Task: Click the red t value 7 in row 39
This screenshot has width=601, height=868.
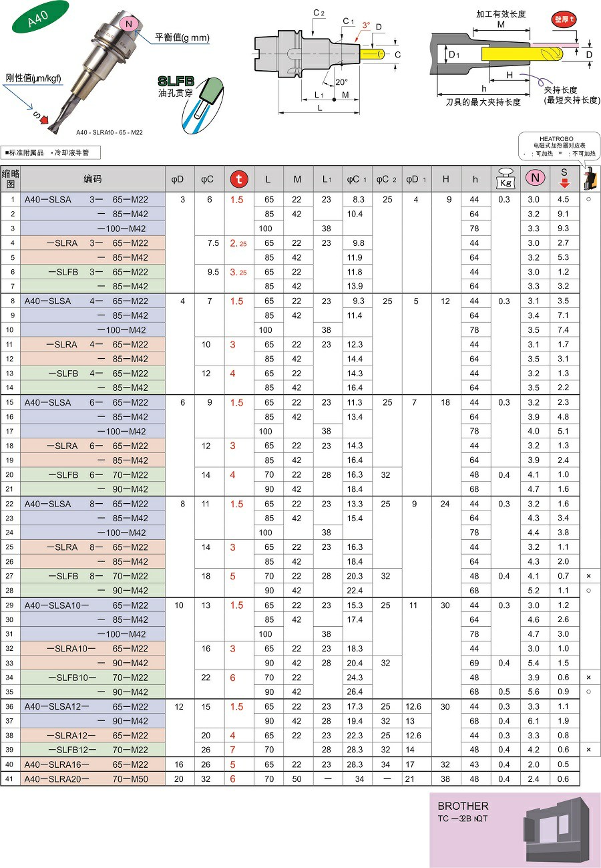Action: (233, 750)
